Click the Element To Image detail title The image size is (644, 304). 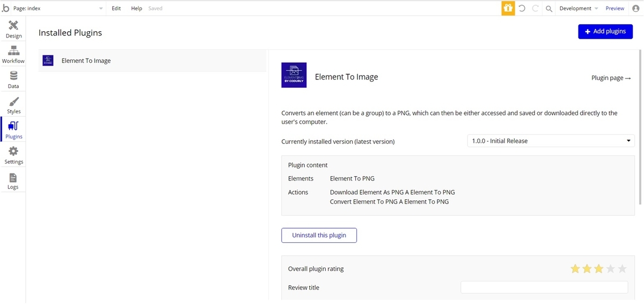pos(346,77)
